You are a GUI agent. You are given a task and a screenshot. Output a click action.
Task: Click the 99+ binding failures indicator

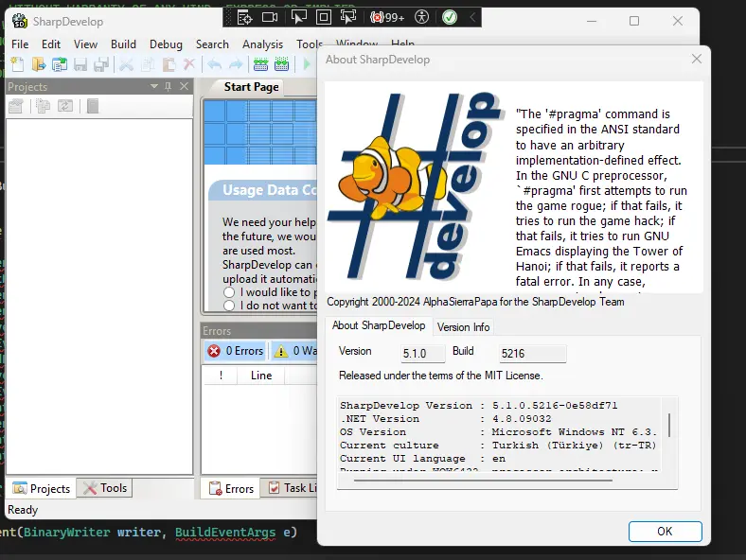387,18
